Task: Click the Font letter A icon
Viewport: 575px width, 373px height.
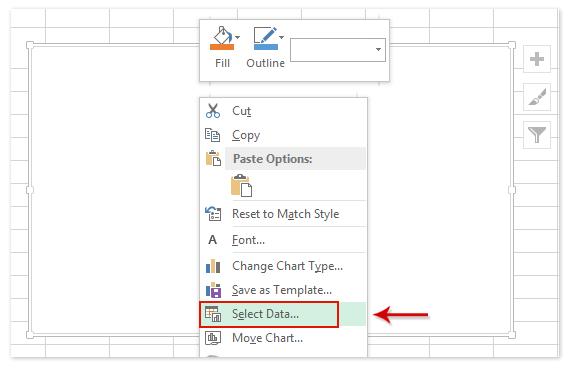Action: [212, 240]
